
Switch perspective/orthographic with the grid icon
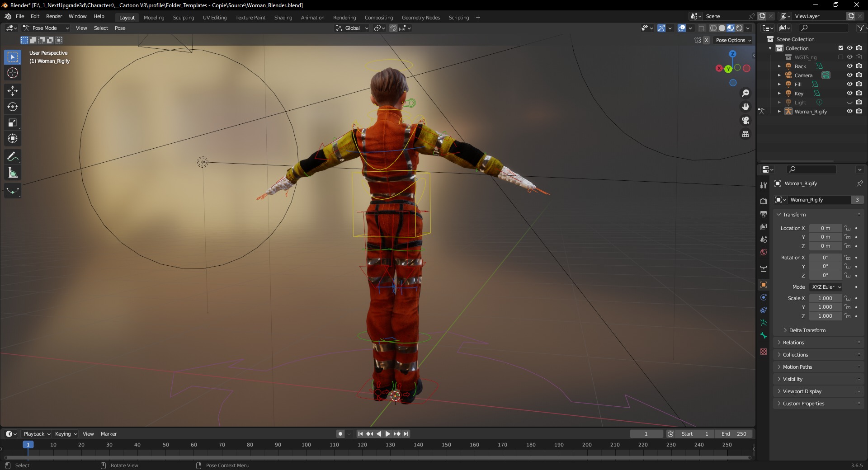click(745, 134)
